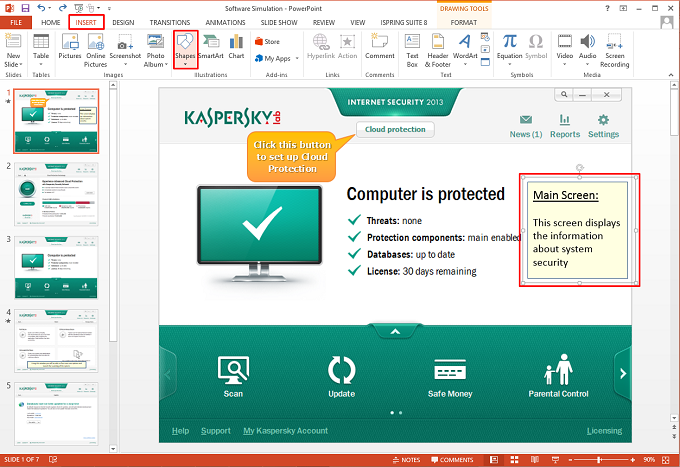Viewport: 680px width, 467px height.
Task: Select slide 5 thumbnail
Action: coord(56,414)
